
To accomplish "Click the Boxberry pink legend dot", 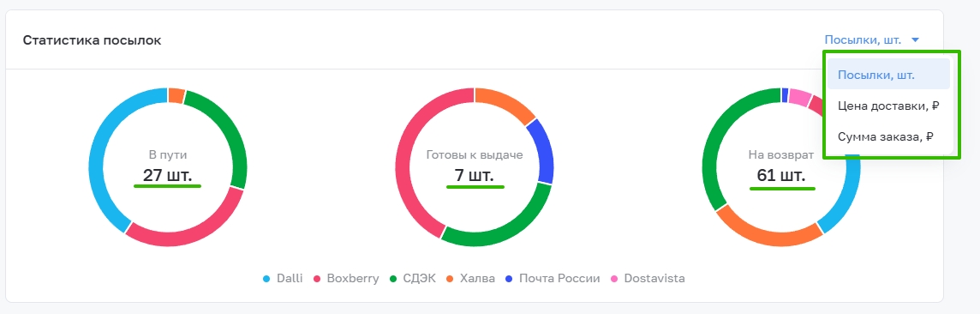I will [x=317, y=279].
